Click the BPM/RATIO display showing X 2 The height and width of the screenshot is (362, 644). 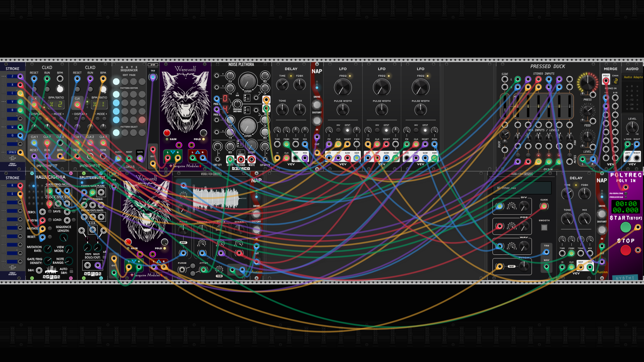56,104
